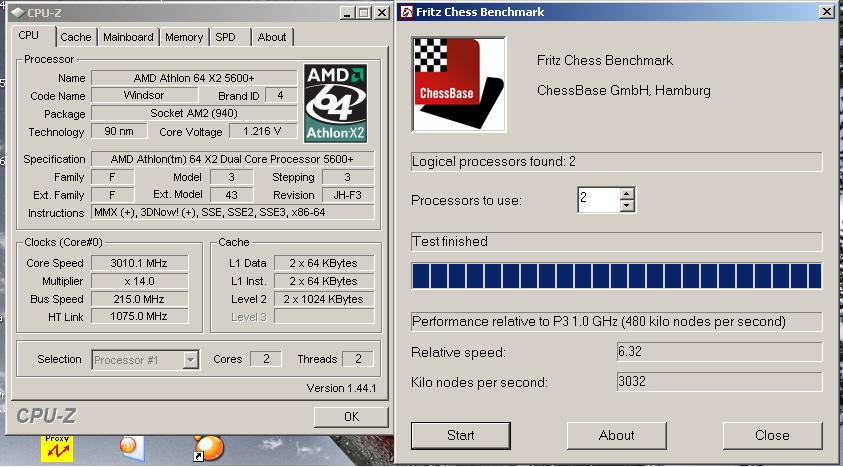Switch to the Cache tab
843x467 pixels.
(76, 37)
